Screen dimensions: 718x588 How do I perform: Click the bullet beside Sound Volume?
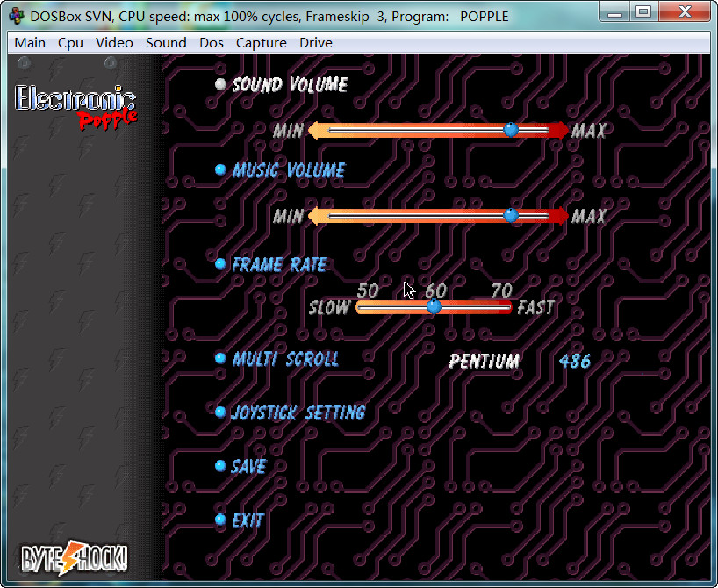[x=220, y=83]
